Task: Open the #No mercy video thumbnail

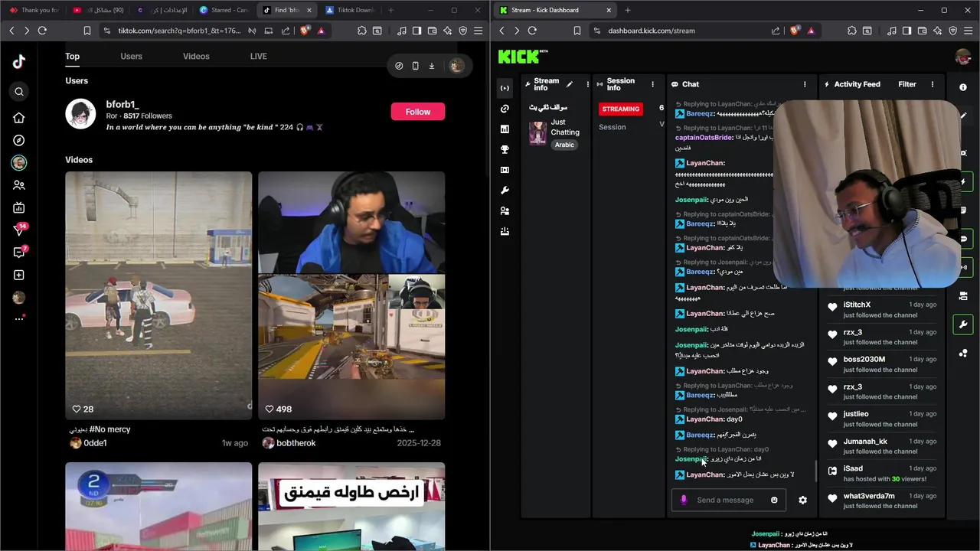Action: click(158, 295)
